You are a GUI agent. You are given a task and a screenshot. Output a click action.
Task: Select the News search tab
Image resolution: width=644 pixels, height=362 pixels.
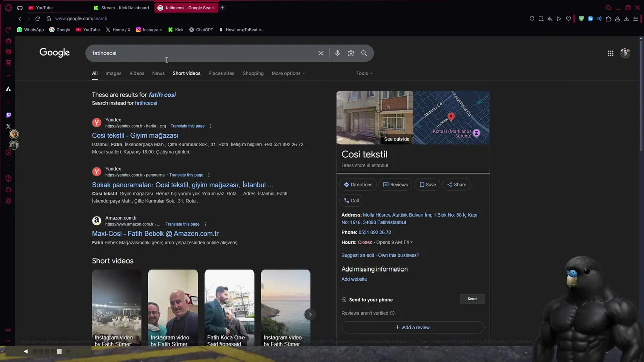tap(158, 73)
